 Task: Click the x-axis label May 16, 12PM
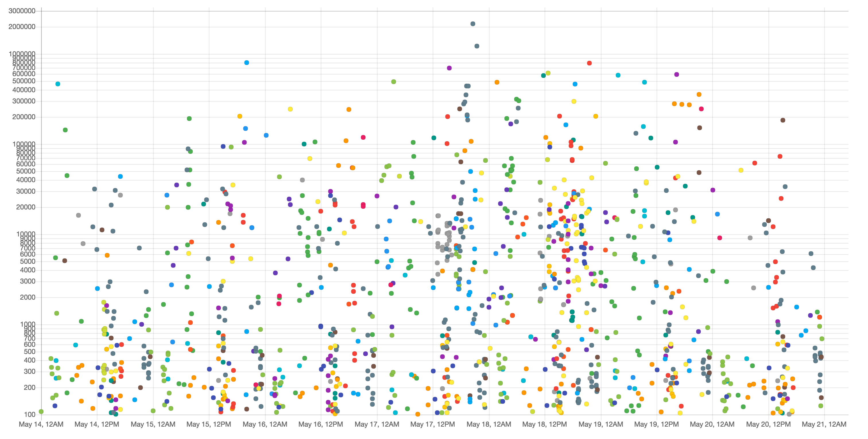(321, 424)
